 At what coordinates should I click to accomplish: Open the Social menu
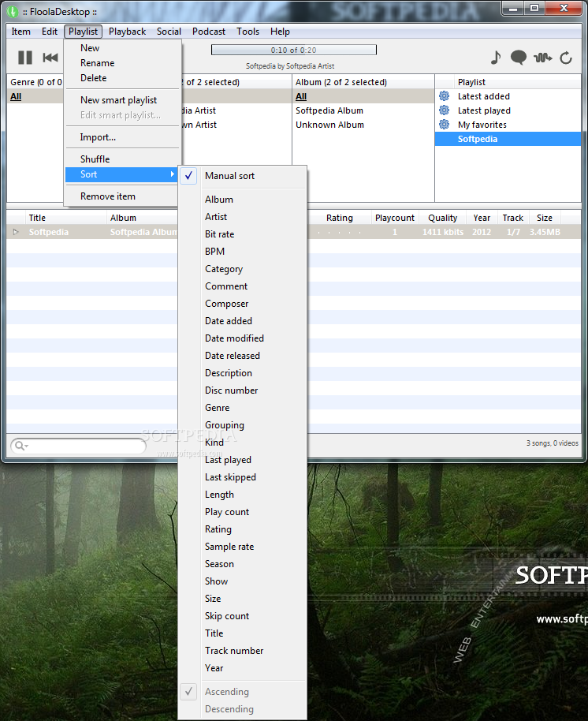[x=169, y=32]
